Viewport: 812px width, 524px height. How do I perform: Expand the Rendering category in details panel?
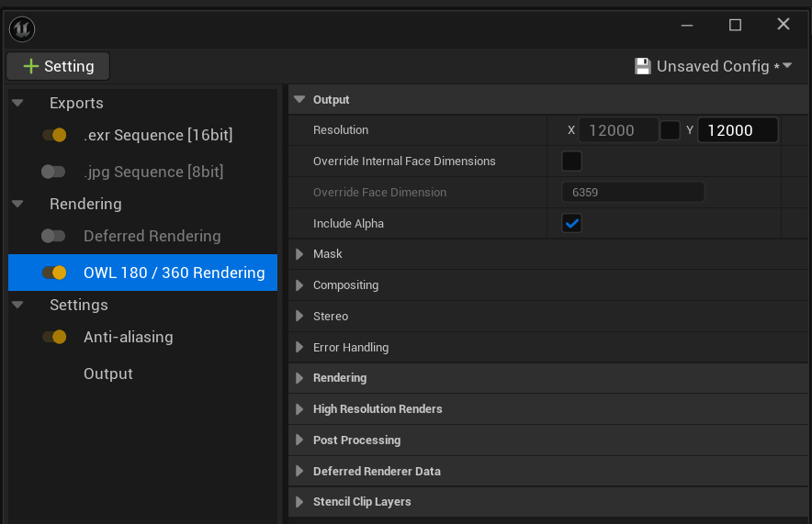[x=299, y=378]
